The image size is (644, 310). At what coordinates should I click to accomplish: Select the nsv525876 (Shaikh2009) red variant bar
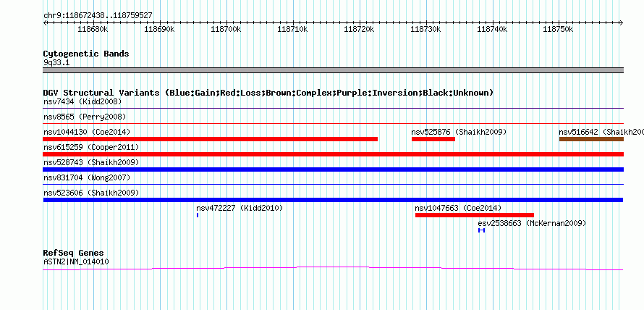(433, 139)
